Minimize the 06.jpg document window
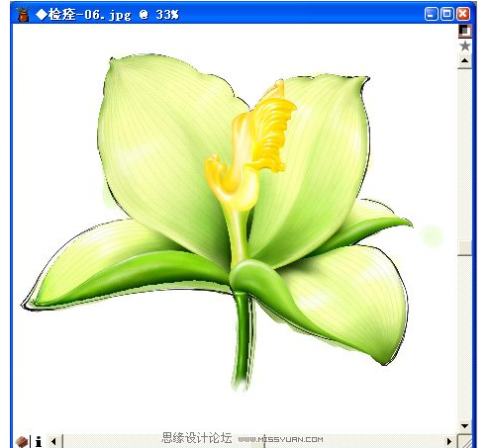This screenshot has width=490, height=448. tap(432, 14)
